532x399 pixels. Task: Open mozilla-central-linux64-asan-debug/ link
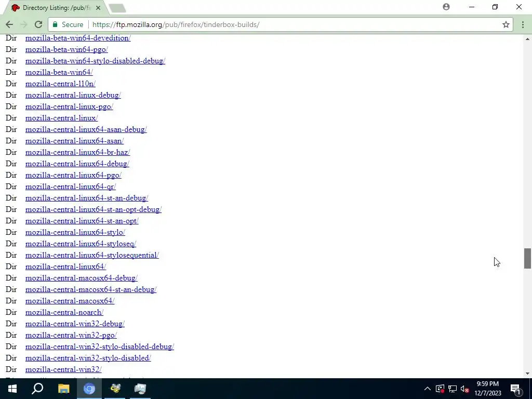click(x=86, y=129)
